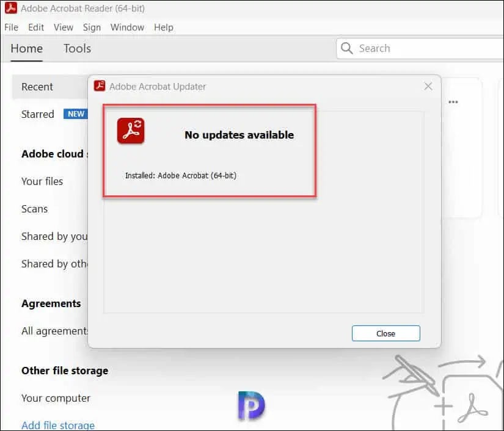Click the Search input field
Viewport: 504px width, 431px height.
[x=420, y=48]
